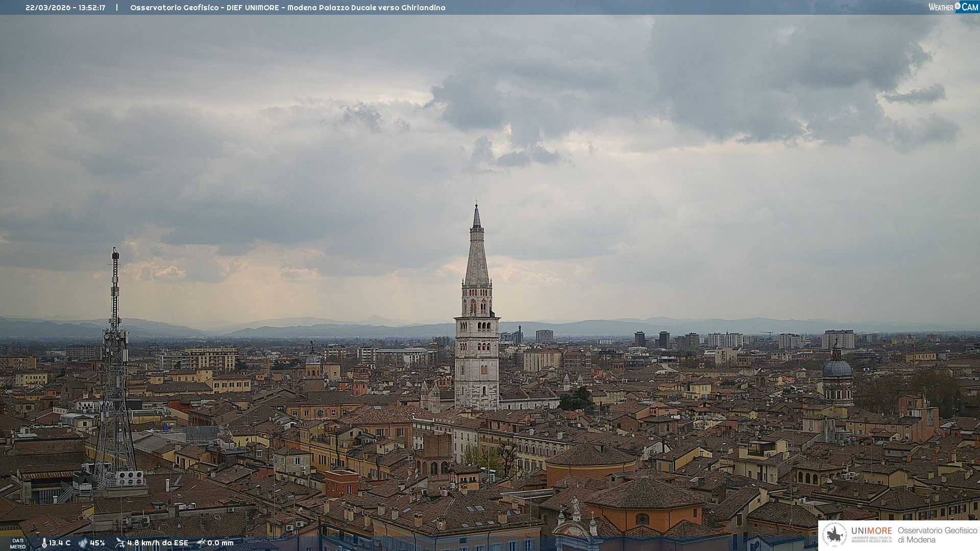This screenshot has height=551, width=980.
Task: Click the Osservatorio Geofisico DIEF UNIMORE title
Action: [x=204, y=8]
